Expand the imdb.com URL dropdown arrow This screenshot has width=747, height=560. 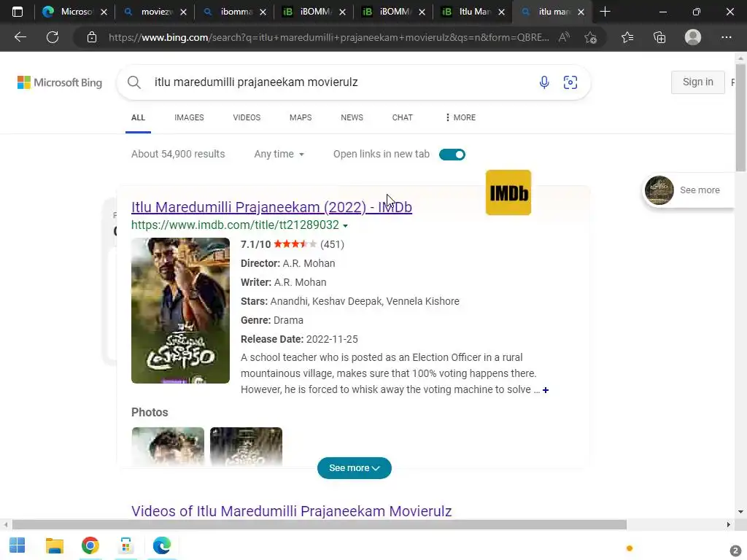pyautogui.click(x=345, y=226)
